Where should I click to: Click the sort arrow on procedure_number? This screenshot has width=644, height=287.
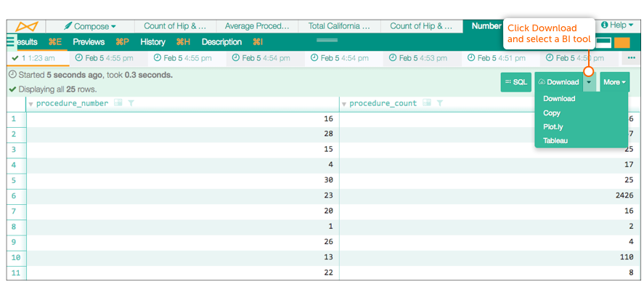point(30,104)
